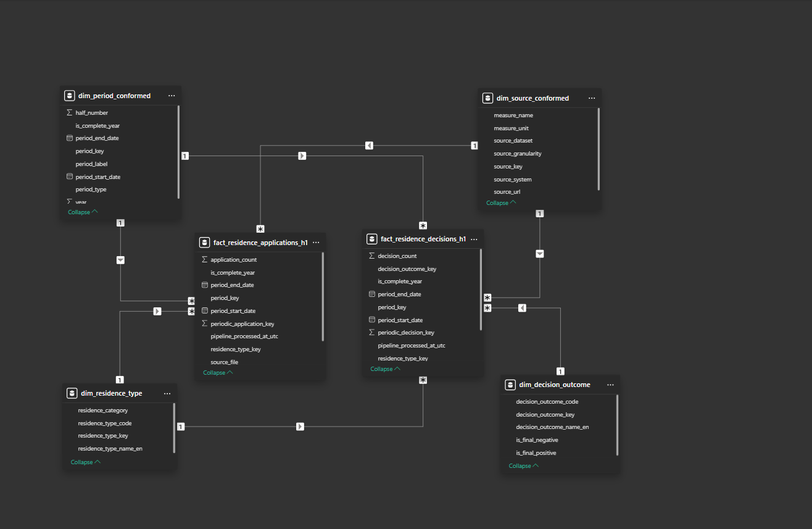Click filter arrow on period-to-decisions relationship line
The height and width of the screenshot is (529, 812).
coord(302,156)
